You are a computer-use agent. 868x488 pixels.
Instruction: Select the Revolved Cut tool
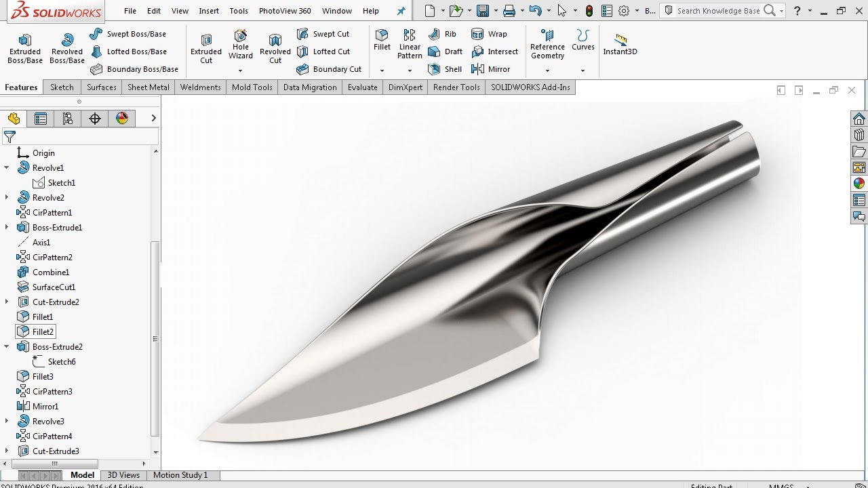(275, 49)
